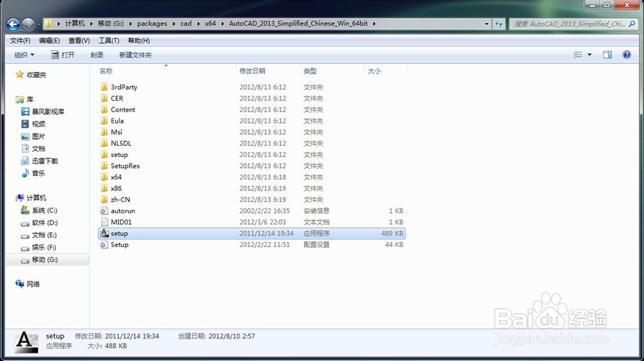644x361 pixels.
Task: Click the change view icon
Action: (x=578, y=55)
